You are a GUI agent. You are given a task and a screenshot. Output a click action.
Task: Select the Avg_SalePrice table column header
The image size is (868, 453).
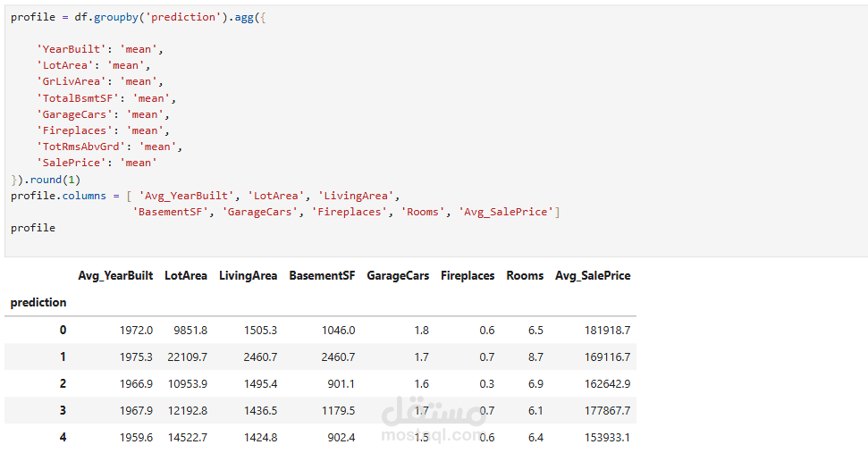592,276
